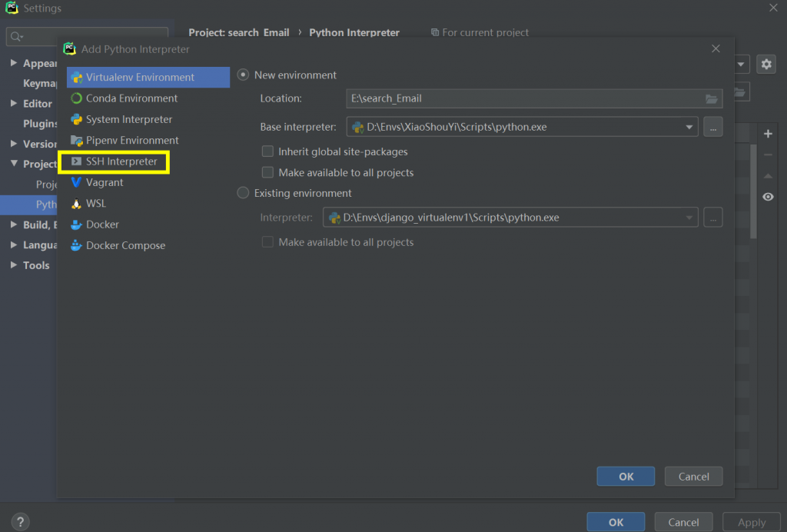Image resolution: width=787 pixels, height=532 pixels.
Task: Click OK in Add Python Interpreter dialog
Action: [626, 477]
